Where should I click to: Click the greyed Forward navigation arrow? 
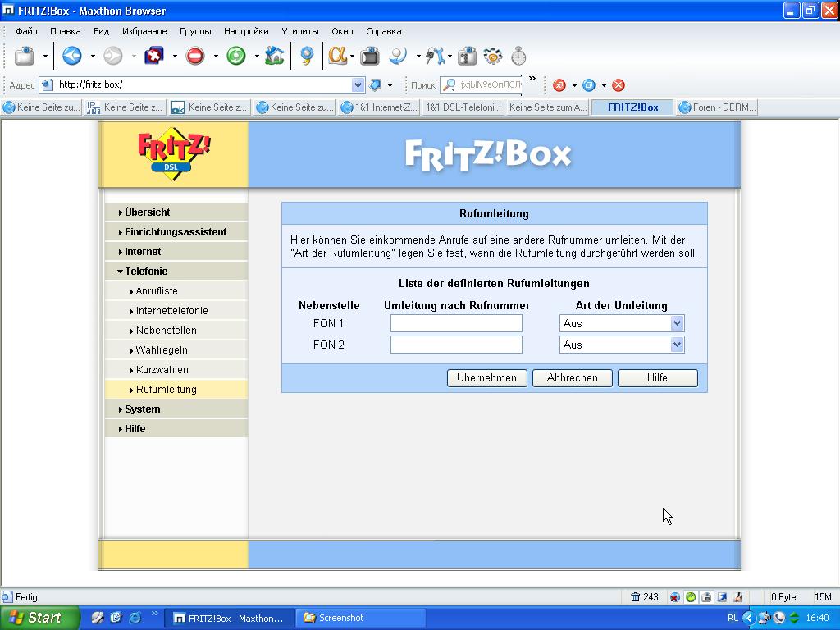click(x=112, y=56)
